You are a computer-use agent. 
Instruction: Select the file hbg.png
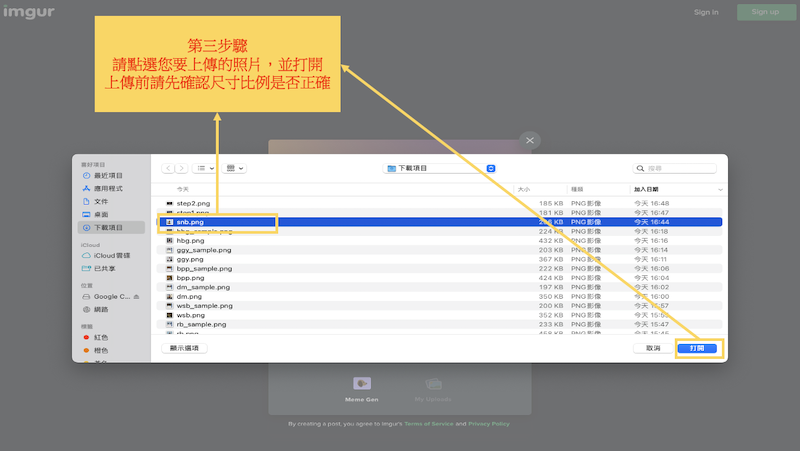coord(190,241)
